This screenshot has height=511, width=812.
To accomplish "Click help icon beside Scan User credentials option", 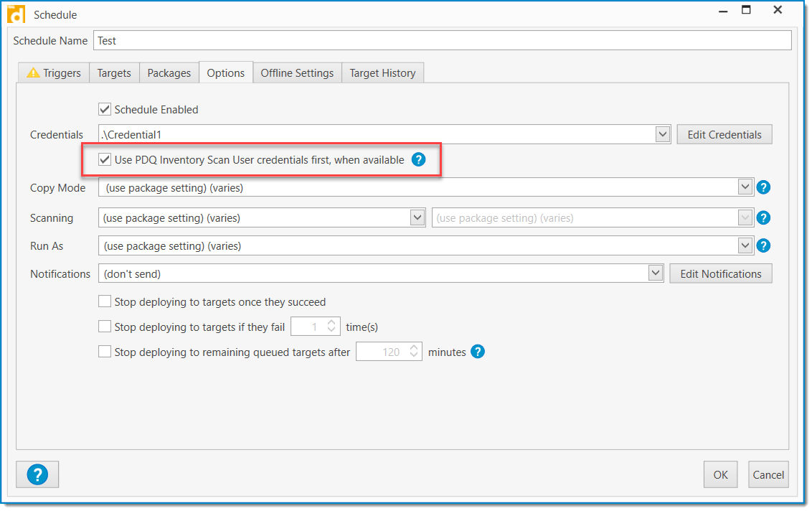I will [x=418, y=159].
